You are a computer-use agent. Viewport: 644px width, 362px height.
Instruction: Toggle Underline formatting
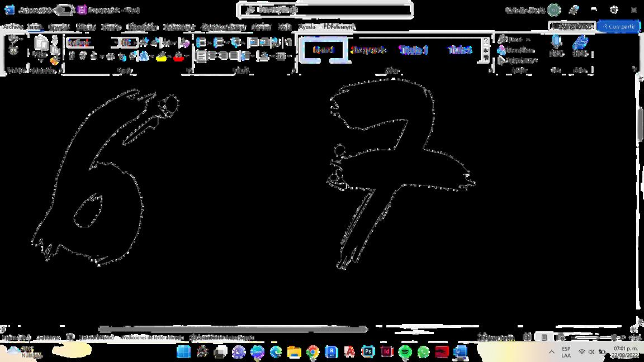point(93,56)
